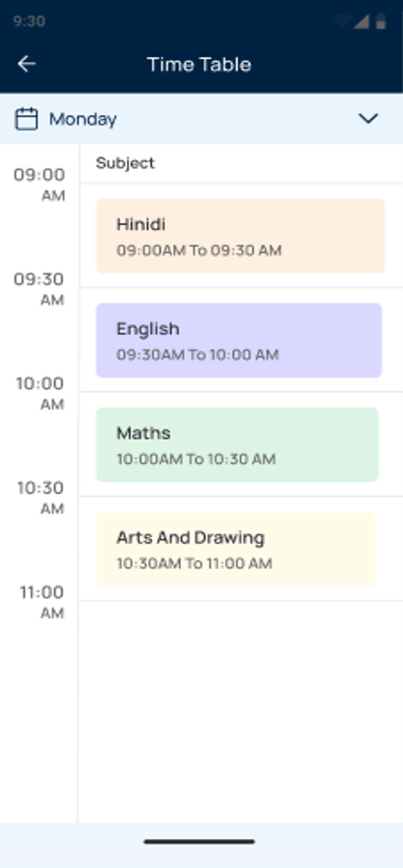Click the 9:30 status bar clock

click(x=28, y=21)
